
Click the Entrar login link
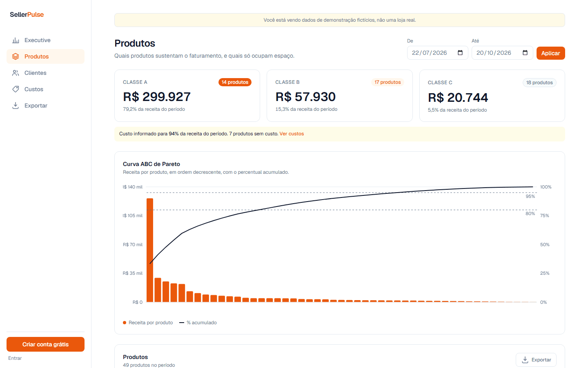[x=15, y=358]
